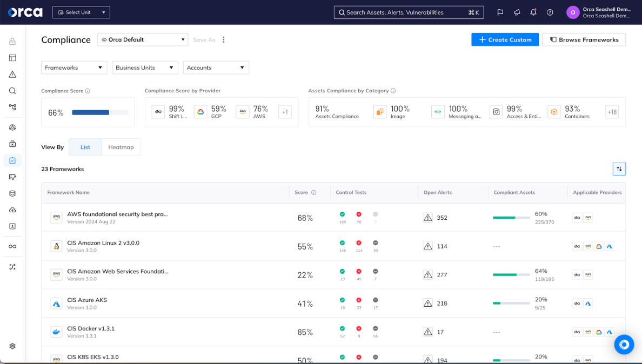Switch to List view

point(85,147)
